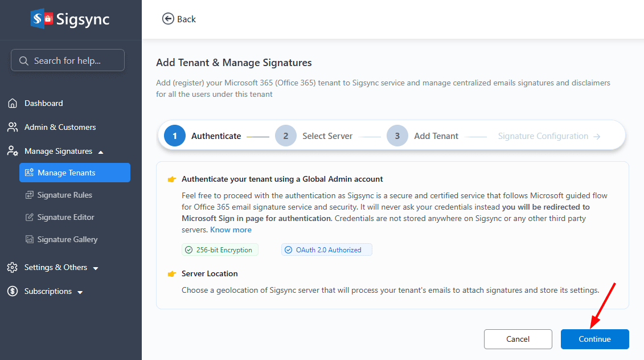Click the Search for help field

point(68,60)
